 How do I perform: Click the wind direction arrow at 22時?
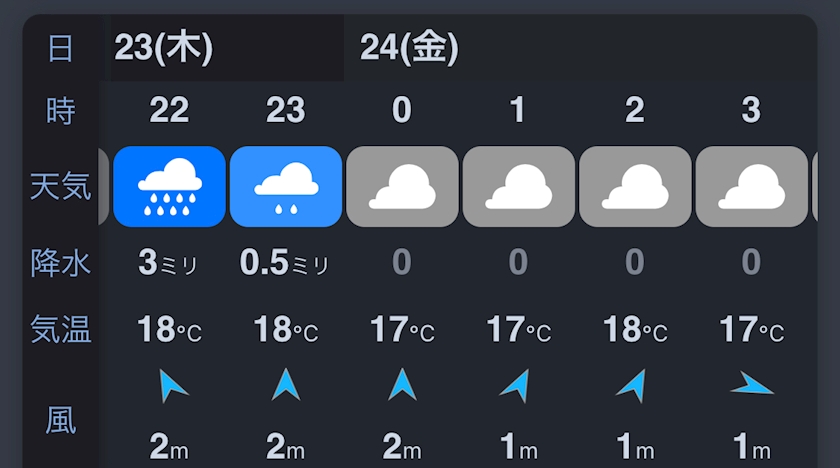(x=172, y=384)
